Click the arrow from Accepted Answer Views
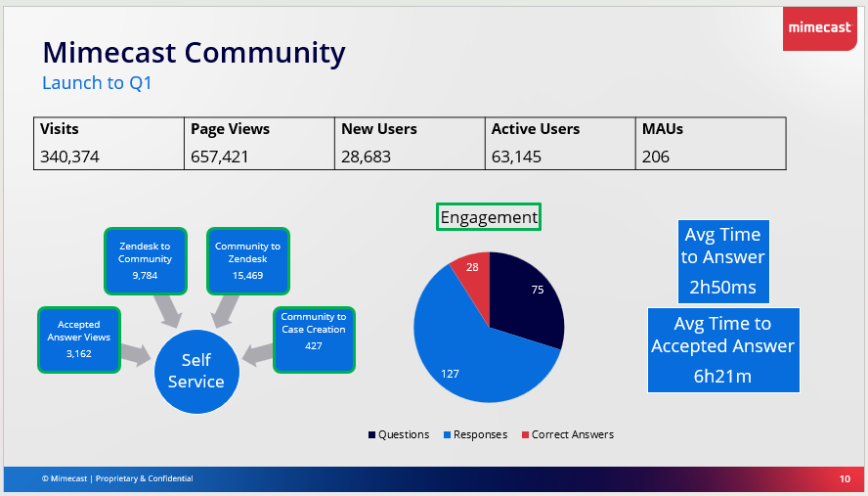The image size is (868, 496). point(136,355)
